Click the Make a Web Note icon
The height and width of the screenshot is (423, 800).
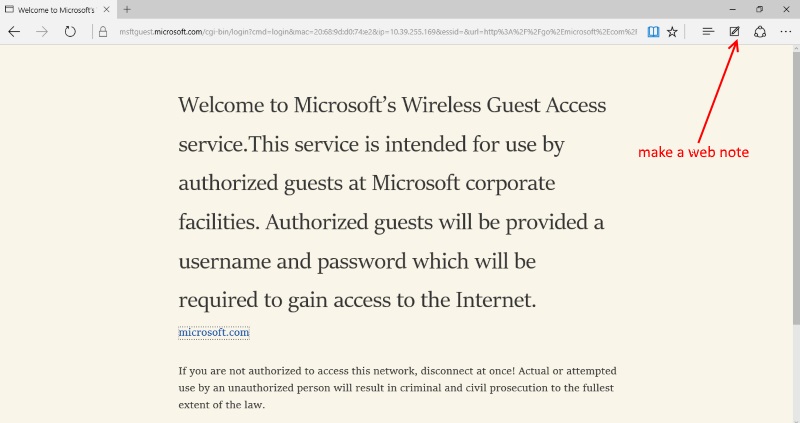734,31
